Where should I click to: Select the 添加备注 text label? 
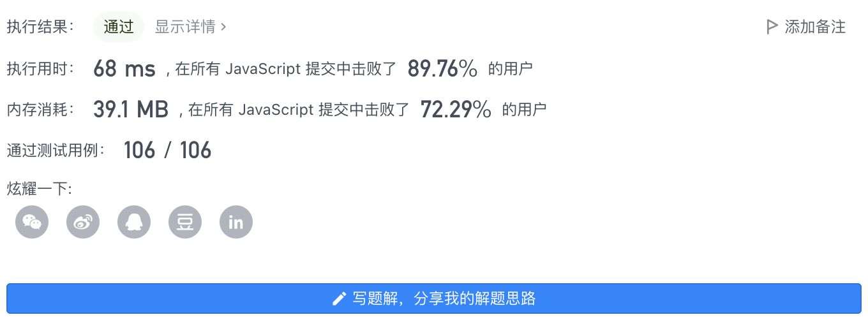point(815,27)
